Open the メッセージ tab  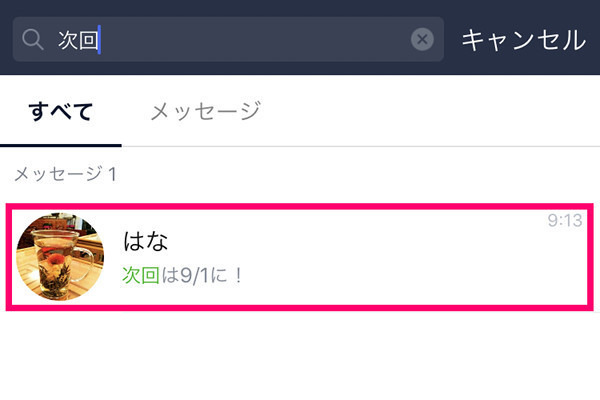(206, 111)
